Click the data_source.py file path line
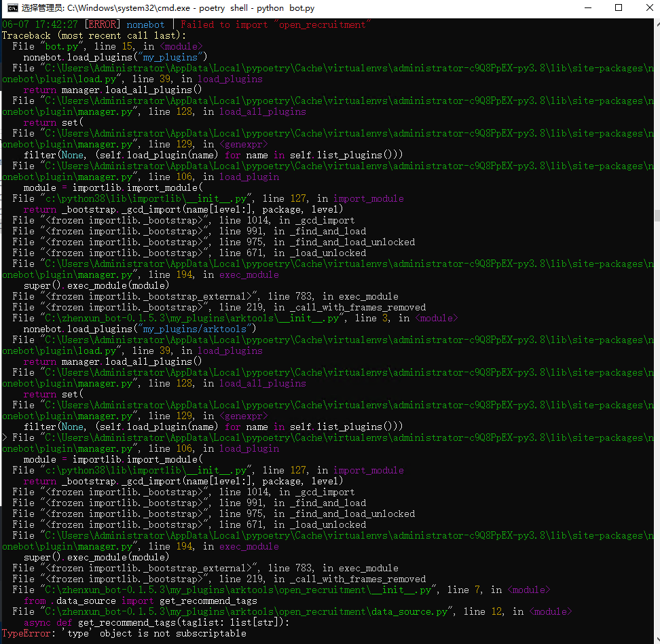 292,611
